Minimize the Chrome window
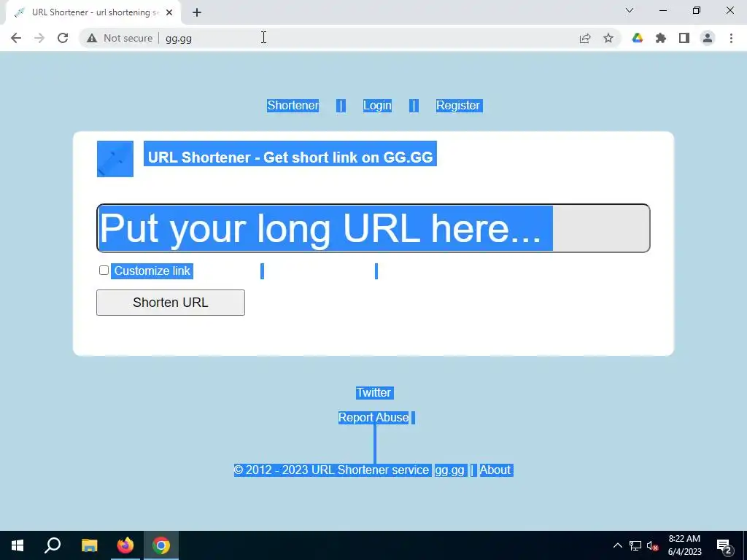The height and width of the screenshot is (560, 747). (662, 10)
